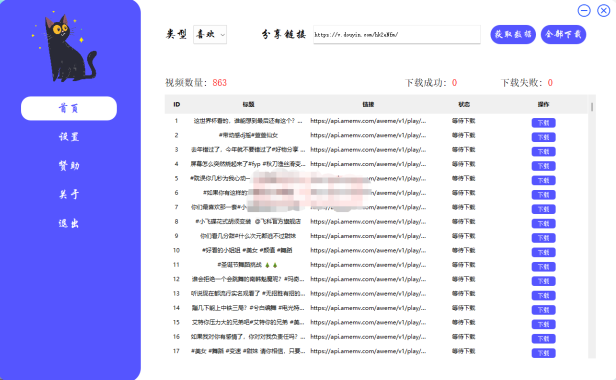This screenshot has height=380, width=616.
Task: Click 下载 button for row 15
Action: click(x=543, y=325)
